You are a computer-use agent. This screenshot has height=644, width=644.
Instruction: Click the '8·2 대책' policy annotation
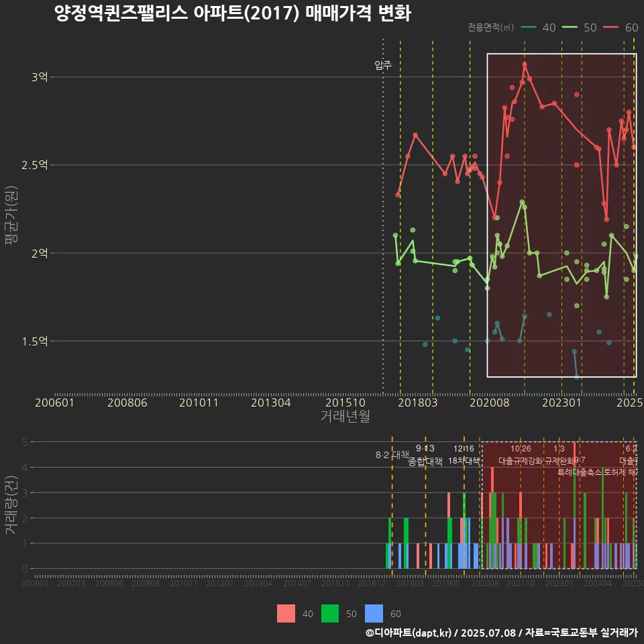pos(392,455)
